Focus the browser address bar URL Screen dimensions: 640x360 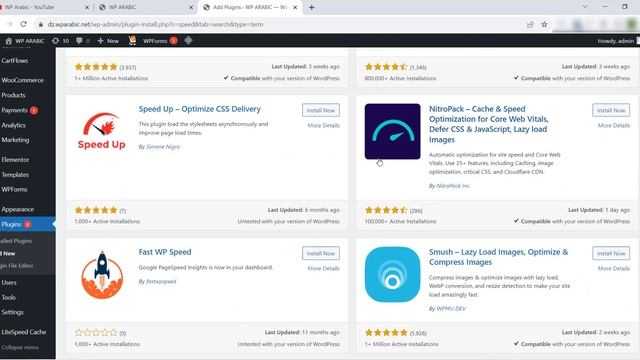click(155, 24)
